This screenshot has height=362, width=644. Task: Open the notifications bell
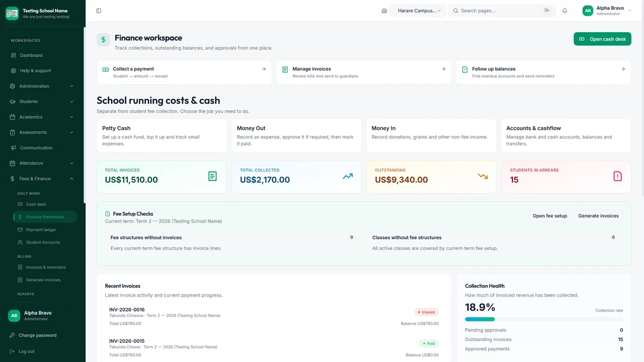click(x=565, y=11)
